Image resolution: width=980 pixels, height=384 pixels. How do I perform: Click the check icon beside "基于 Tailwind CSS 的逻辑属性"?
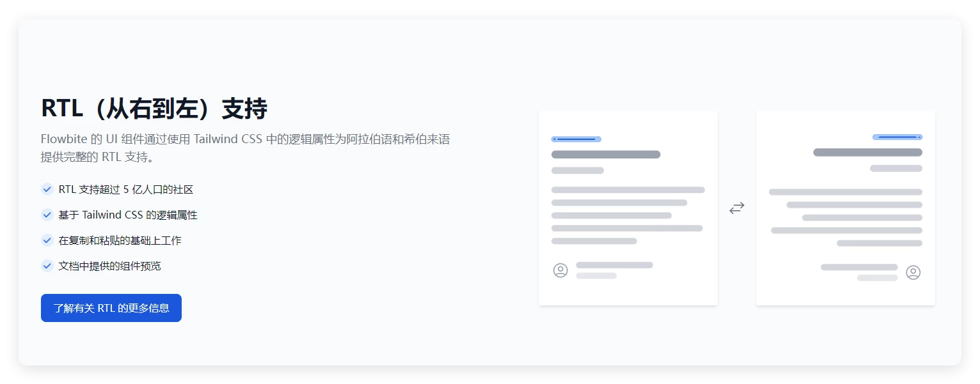47,215
